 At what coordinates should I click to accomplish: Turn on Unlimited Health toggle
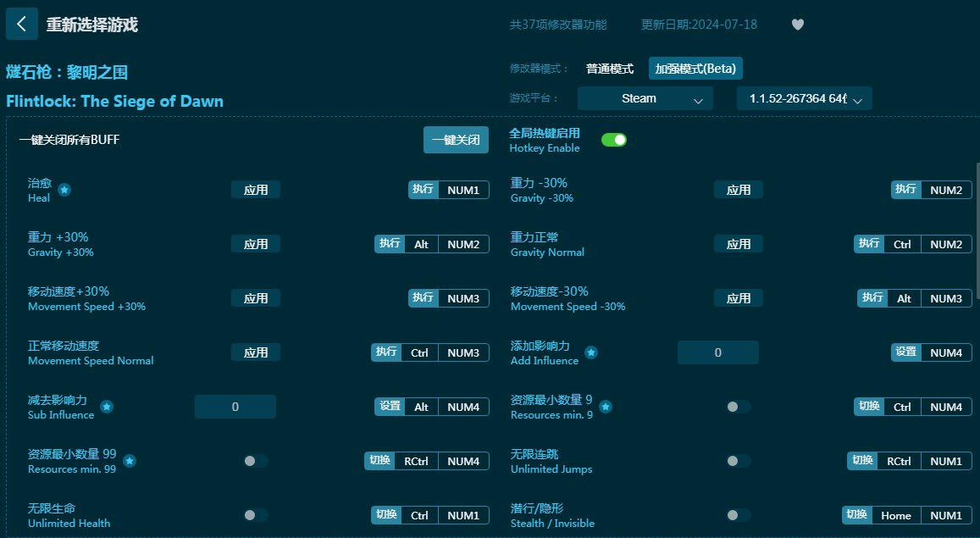pos(256,515)
